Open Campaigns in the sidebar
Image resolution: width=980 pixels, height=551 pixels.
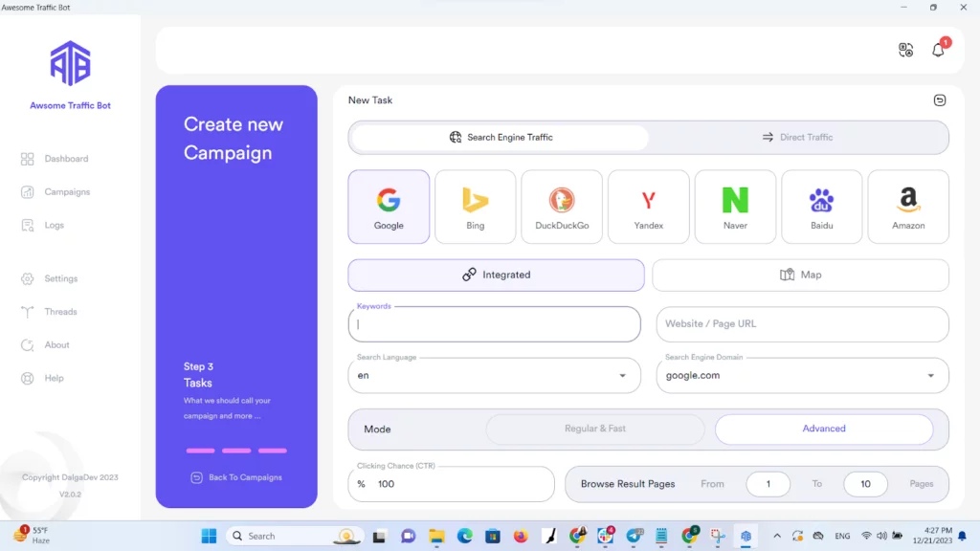coord(66,192)
